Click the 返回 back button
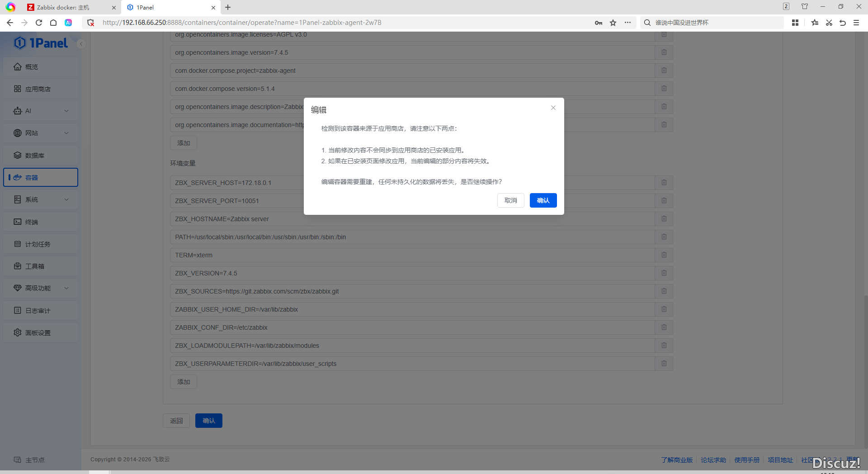 [x=176, y=421]
